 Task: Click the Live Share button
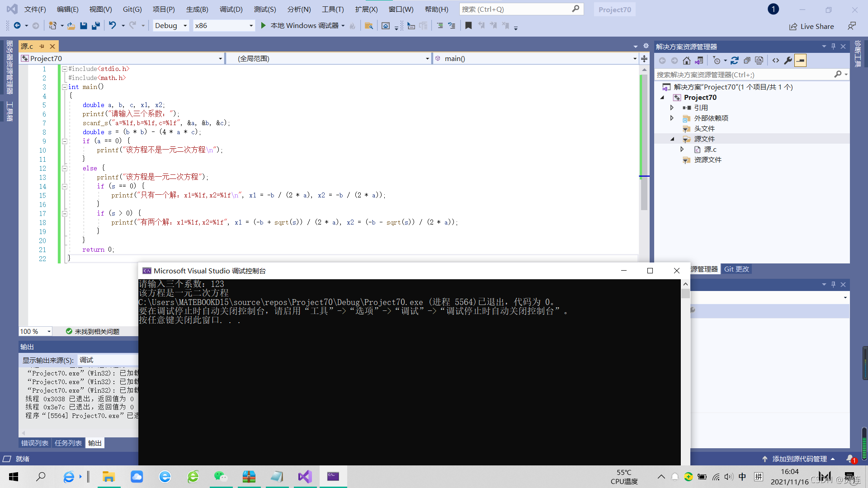tap(811, 26)
